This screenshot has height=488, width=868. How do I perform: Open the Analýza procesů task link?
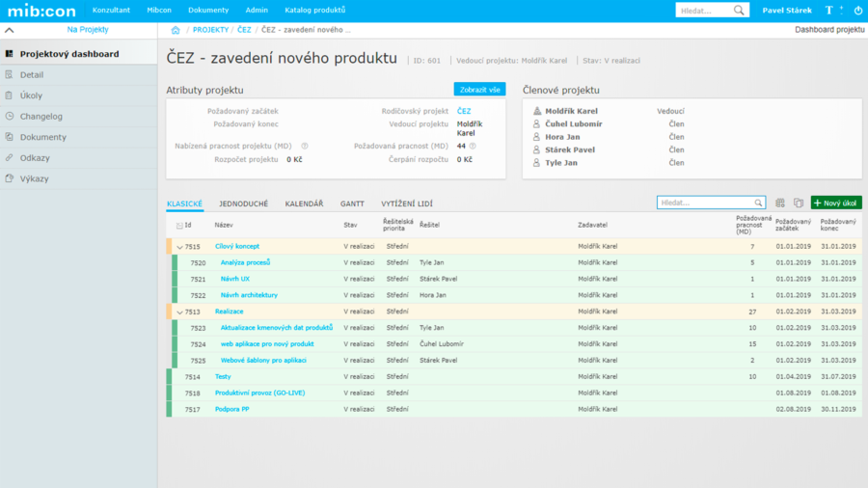point(245,262)
